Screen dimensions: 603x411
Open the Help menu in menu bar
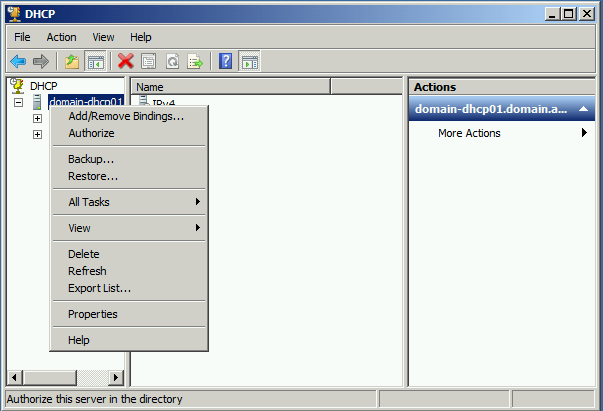[x=141, y=37]
